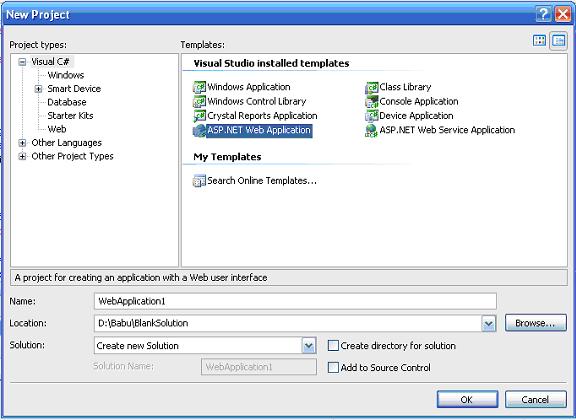Select the ASP.NET Web Service Application icon
Viewport: 576px width, 420px height.
pos(371,130)
